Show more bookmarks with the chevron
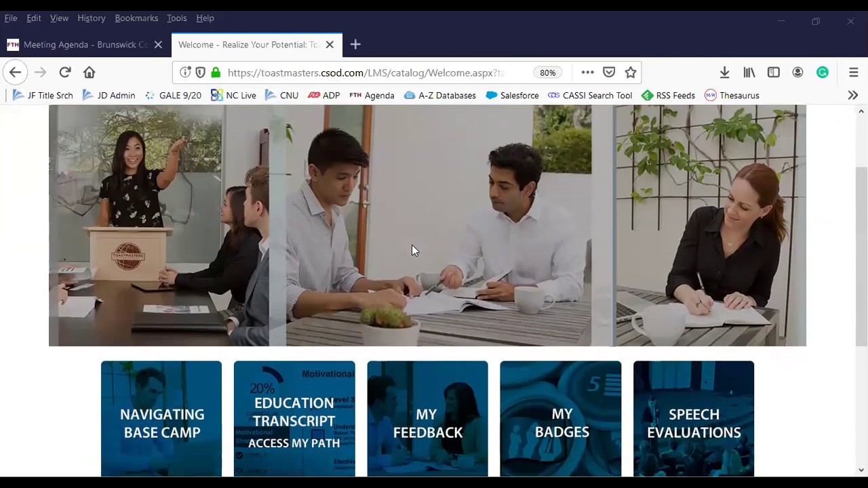The image size is (868, 488). click(853, 96)
